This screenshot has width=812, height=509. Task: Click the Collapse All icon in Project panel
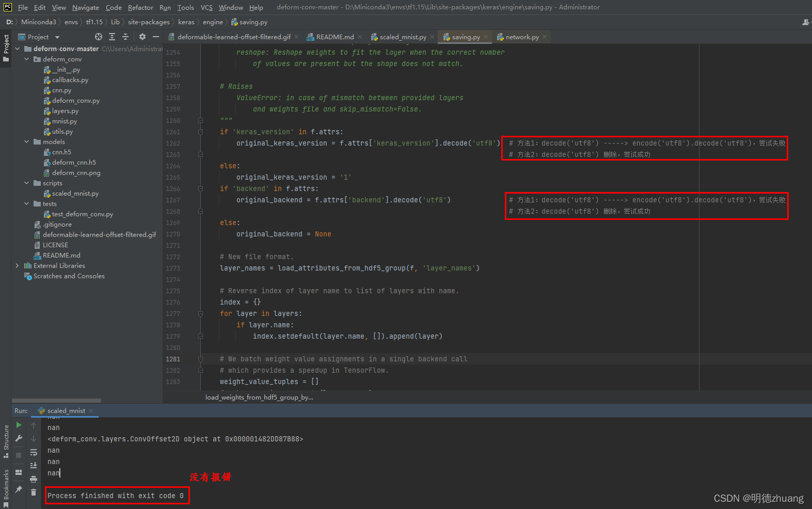click(125, 37)
